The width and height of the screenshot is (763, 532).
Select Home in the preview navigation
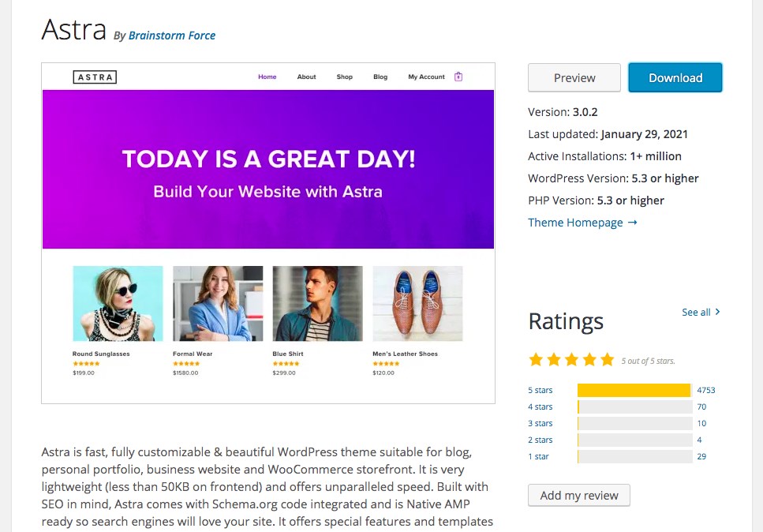[x=267, y=77]
